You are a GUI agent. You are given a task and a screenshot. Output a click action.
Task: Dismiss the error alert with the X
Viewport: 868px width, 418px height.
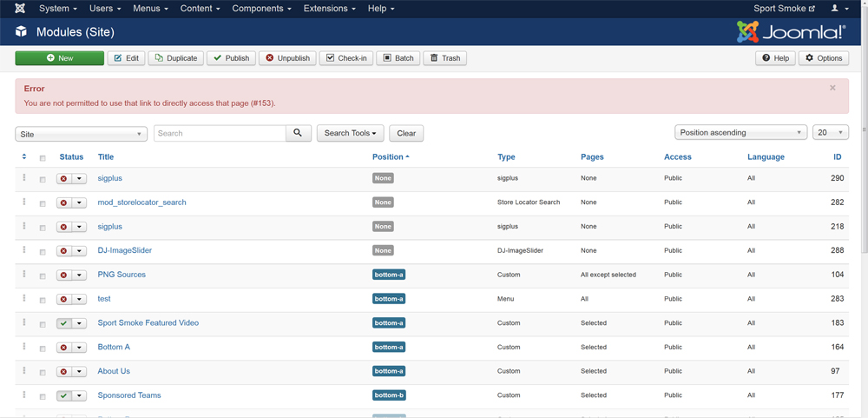pyautogui.click(x=832, y=88)
